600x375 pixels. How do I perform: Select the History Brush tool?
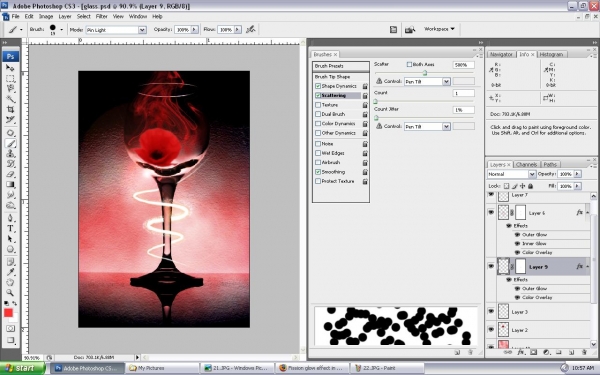(10, 164)
